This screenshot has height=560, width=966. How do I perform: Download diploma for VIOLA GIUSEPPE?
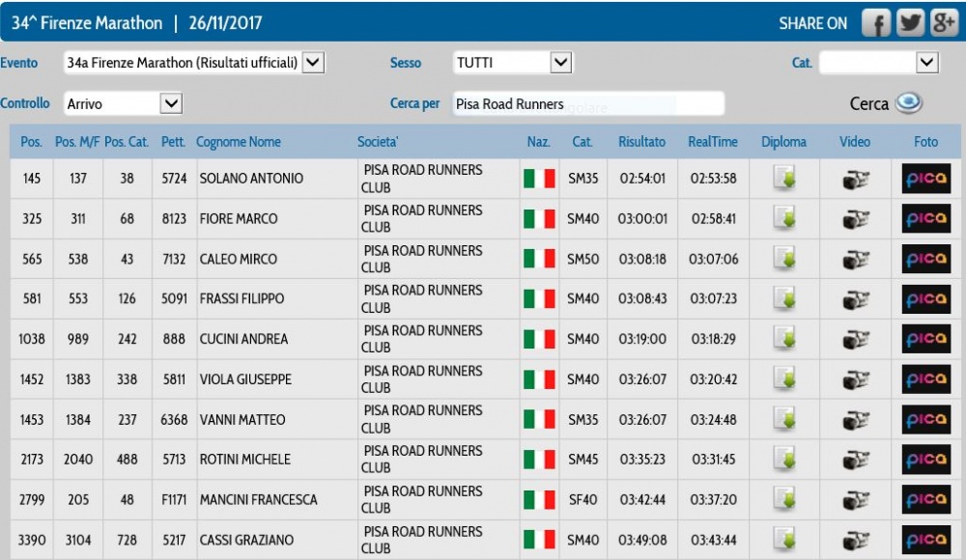[x=784, y=378]
